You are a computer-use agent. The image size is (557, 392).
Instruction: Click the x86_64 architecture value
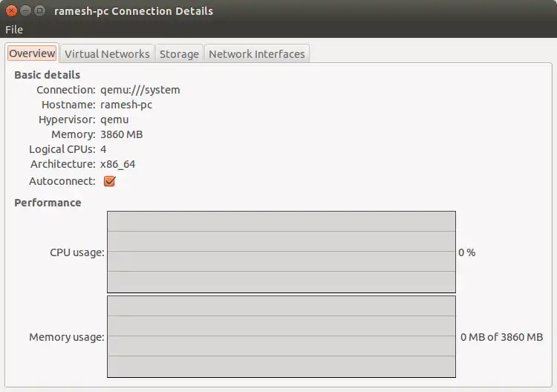click(117, 164)
